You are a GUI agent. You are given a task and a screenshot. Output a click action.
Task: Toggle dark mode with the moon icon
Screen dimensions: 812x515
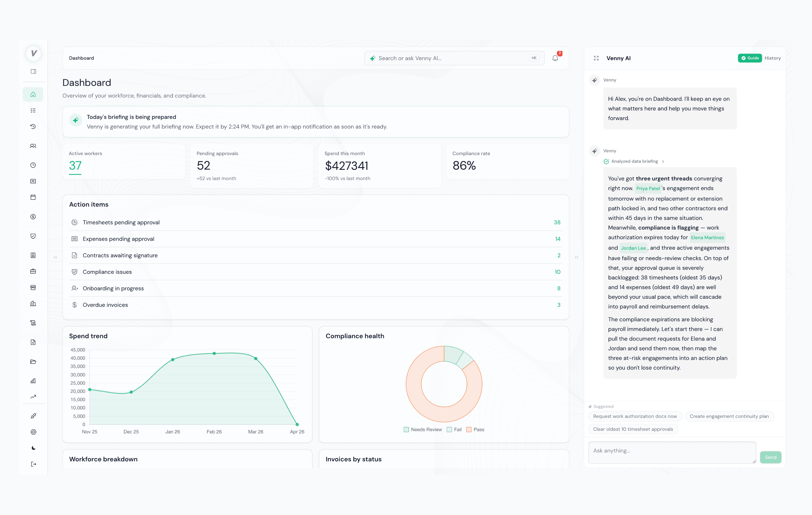[33, 448]
